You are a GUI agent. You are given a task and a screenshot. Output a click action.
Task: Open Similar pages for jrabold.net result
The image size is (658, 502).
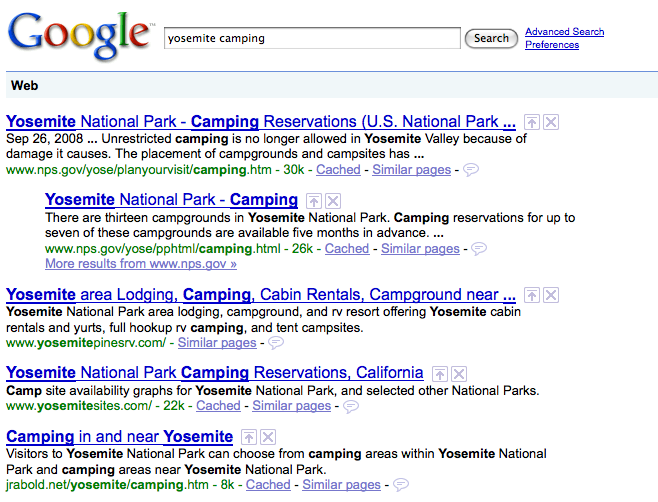[342, 484]
